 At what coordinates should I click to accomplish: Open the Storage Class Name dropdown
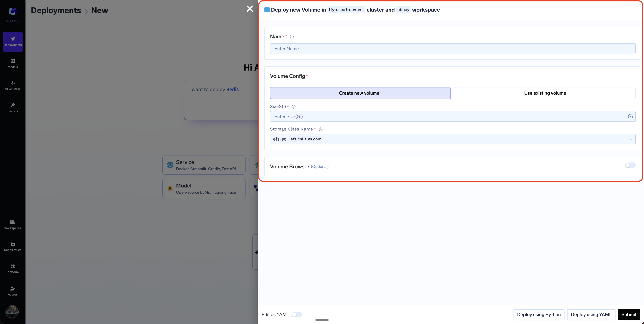click(452, 139)
